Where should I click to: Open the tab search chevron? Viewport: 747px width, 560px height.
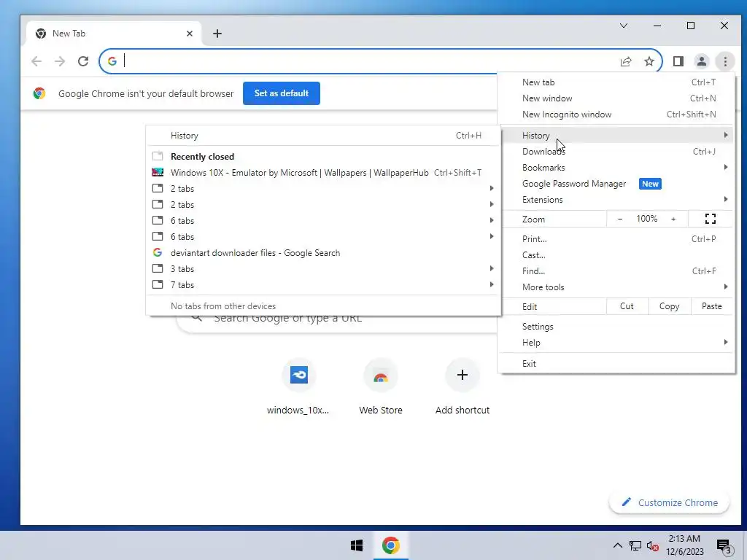tap(624, 26)
